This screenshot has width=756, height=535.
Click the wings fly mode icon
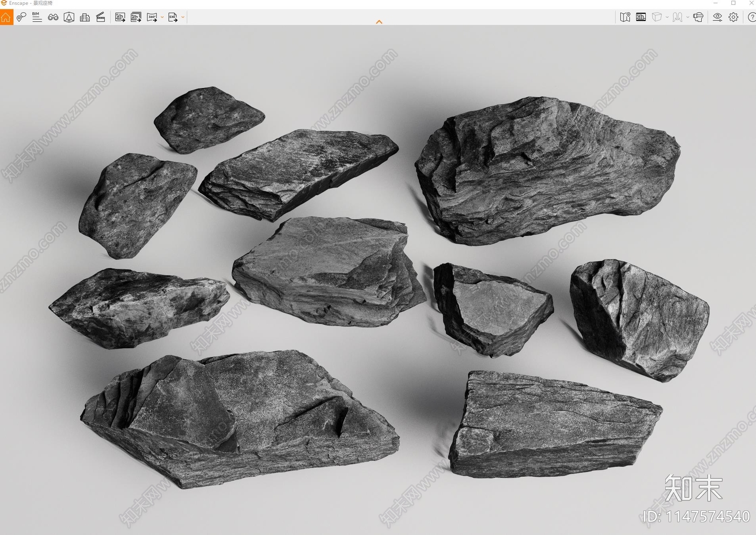point(678,17)
